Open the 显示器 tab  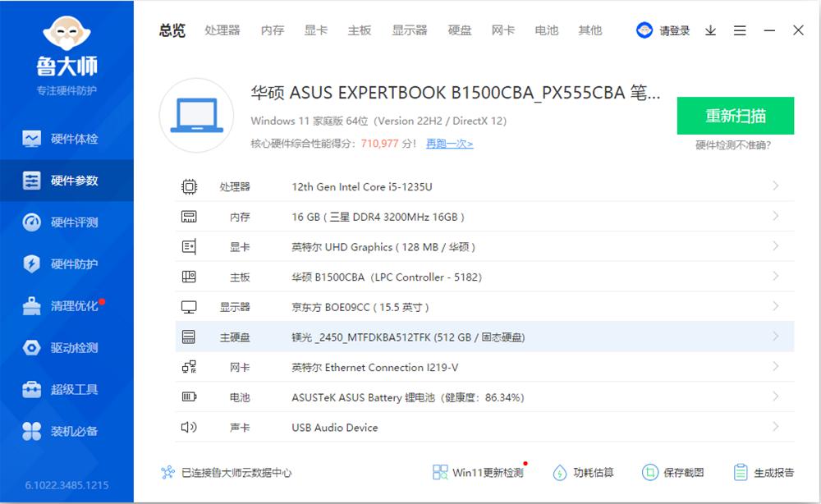[410, 30]
